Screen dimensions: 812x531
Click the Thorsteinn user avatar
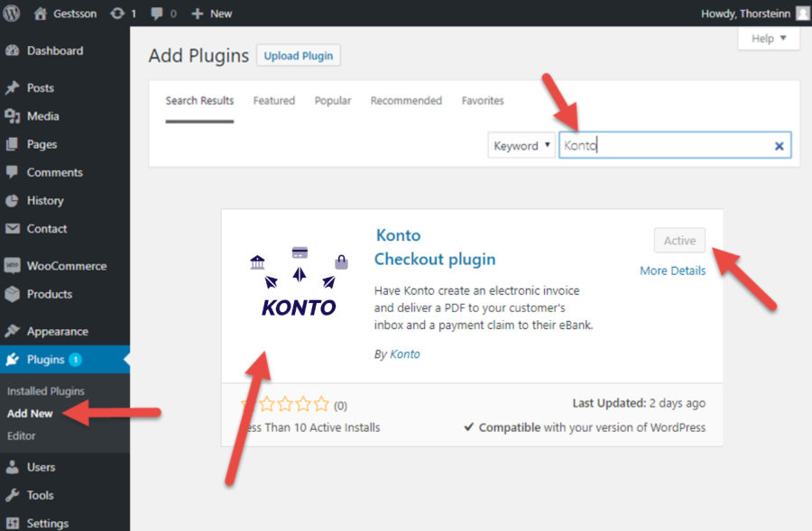coord(802,14)
